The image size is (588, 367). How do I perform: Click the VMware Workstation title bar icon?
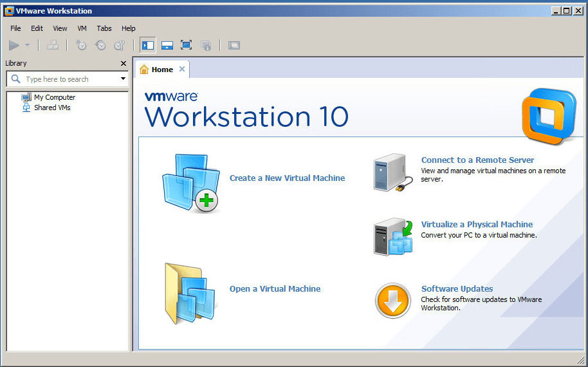pyautogui.click(x=9, y=11)
